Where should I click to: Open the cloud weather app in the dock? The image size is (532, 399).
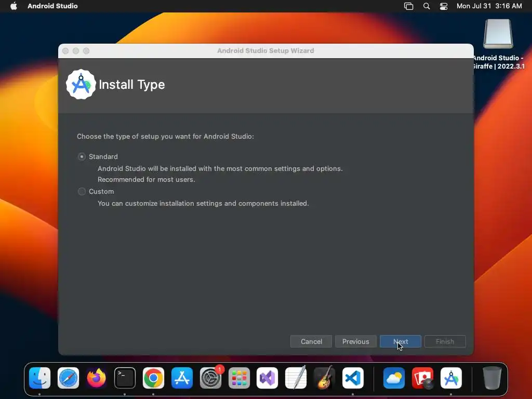pyautogui.click(x=394, y=378)
